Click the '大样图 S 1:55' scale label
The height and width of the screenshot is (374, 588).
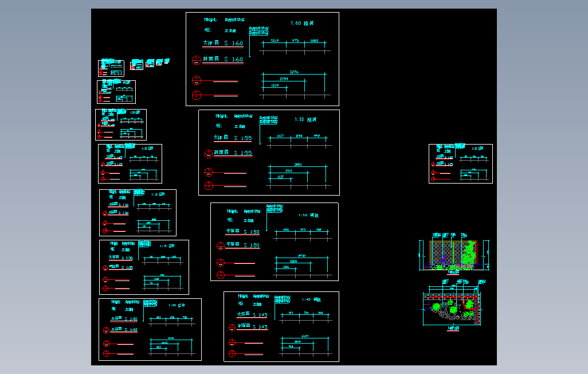point(233,138)
